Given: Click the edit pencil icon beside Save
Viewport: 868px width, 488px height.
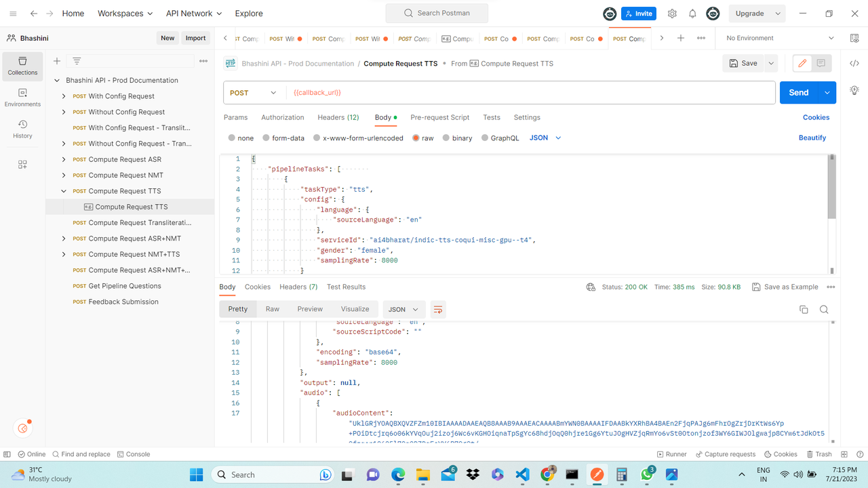Looking at the screenshot, I should pyautogui.click(x=802, y=63).
